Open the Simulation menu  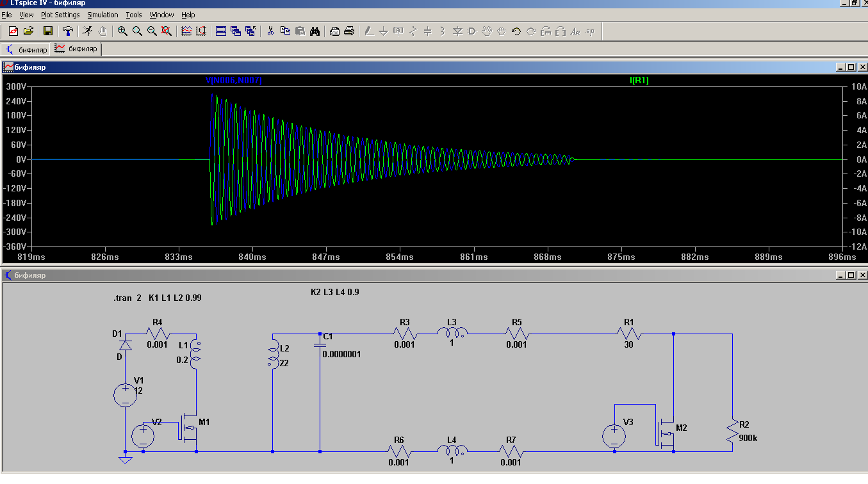pos(102,15)
